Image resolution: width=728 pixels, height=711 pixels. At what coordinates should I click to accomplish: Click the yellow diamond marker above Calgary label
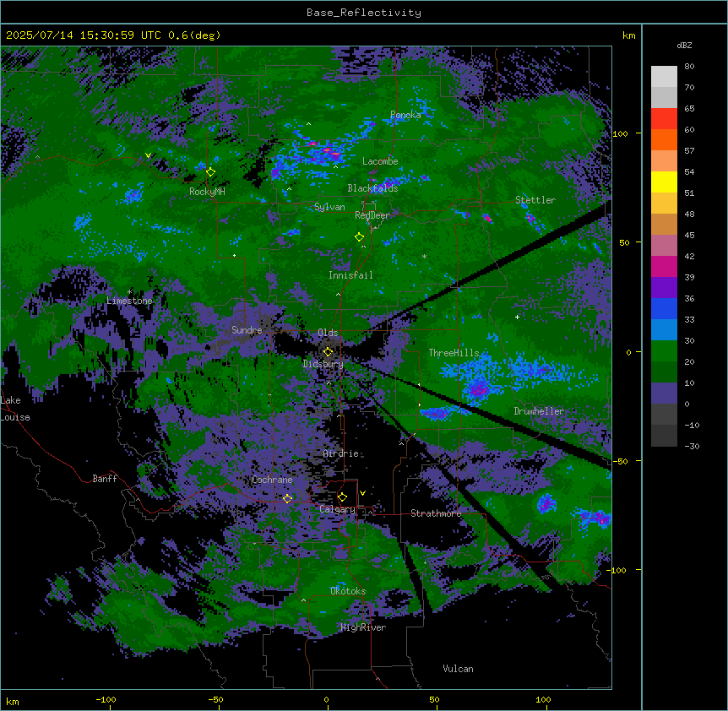[x=342, y=497]
